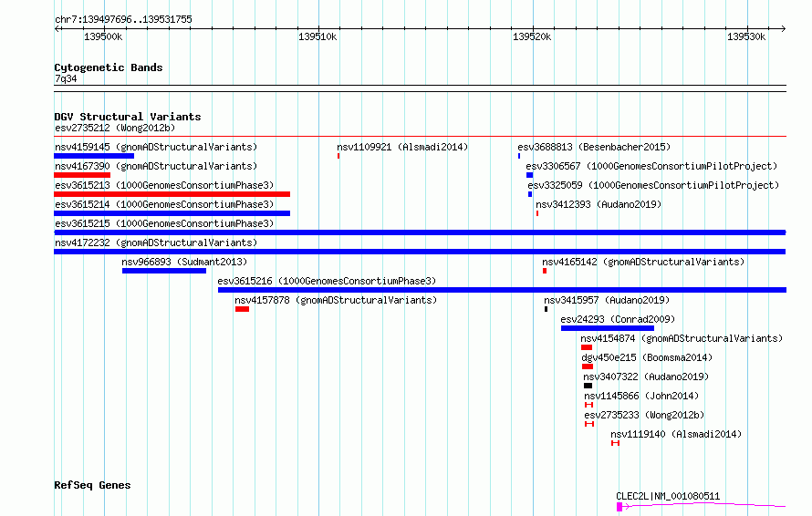Click dgv450e215 (Boomsma2014) label
The width and height of the screenshot is (812, 516).
647,357
